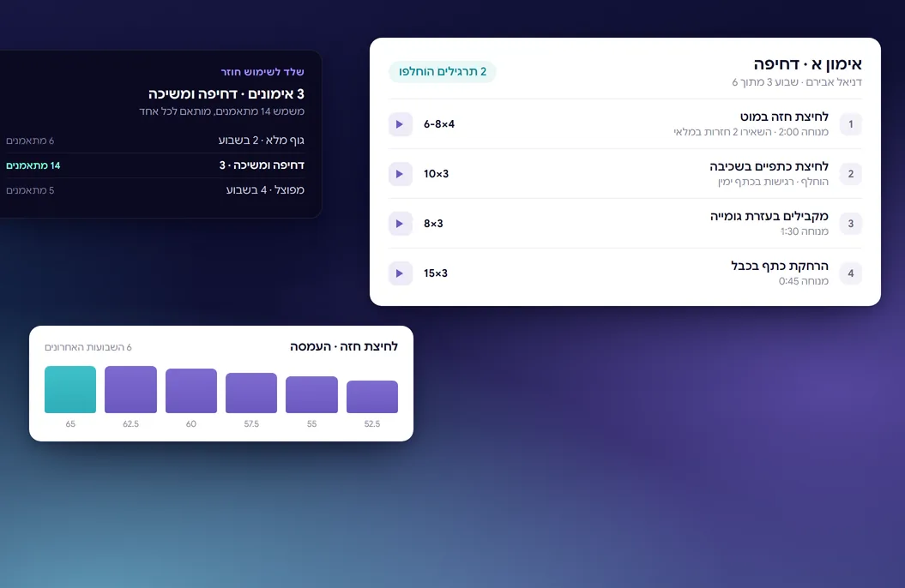Viewport: 905px width, 588px height.
Task: Click the number 3 exercise badge
Action: [850, 224]
